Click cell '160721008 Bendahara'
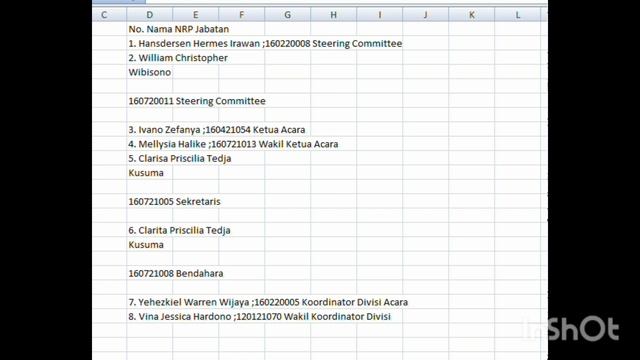Viewport: 640px width, 360px height. pyautogui.click(x=176, y=273)
